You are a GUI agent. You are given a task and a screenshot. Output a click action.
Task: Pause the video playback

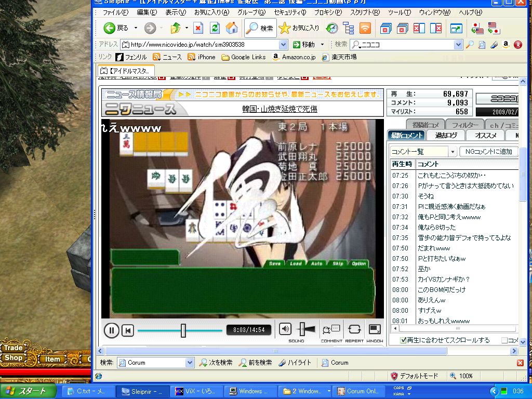111,330
